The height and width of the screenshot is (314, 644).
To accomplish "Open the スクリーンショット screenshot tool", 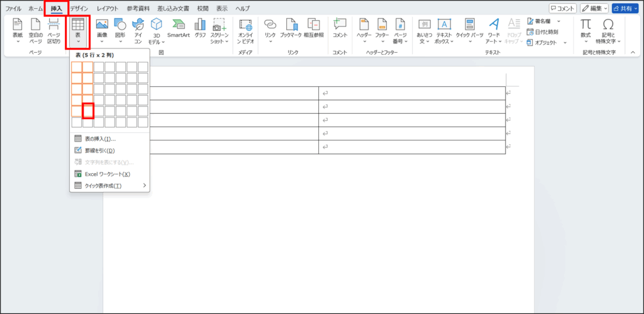I will click(x=219, y=31).
